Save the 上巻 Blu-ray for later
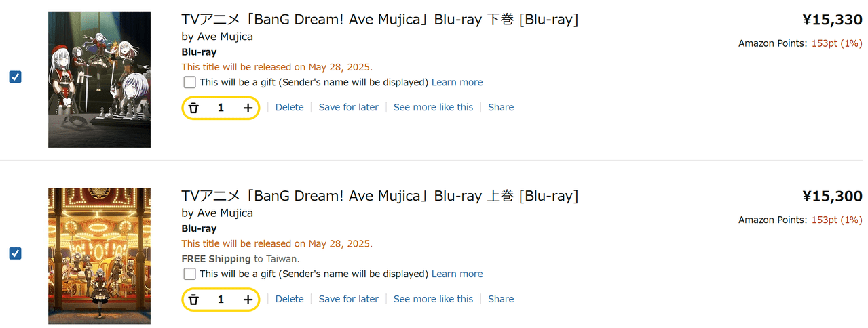 click(348, 299)
